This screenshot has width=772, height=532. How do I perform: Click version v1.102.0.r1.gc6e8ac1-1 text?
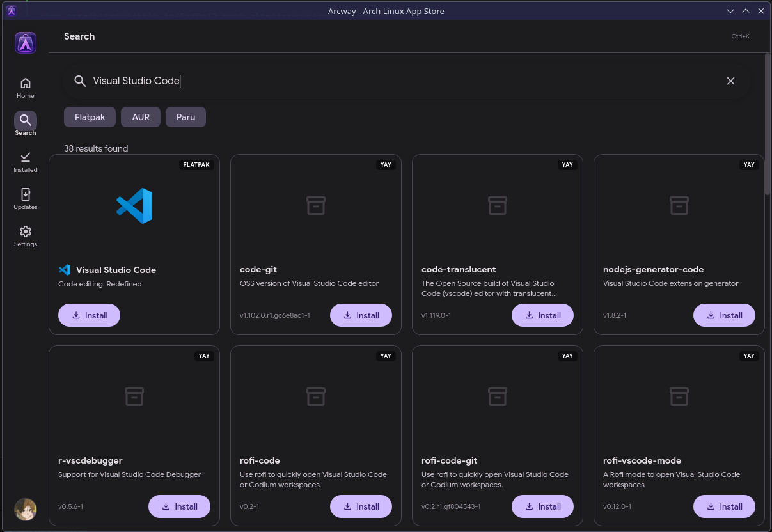point(275,315)
